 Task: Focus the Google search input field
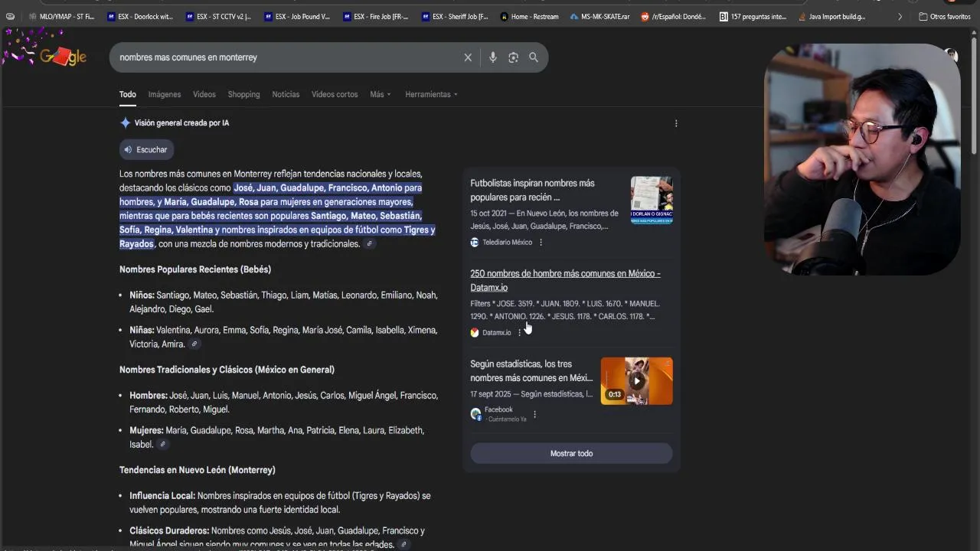click(x=288, y=57)
